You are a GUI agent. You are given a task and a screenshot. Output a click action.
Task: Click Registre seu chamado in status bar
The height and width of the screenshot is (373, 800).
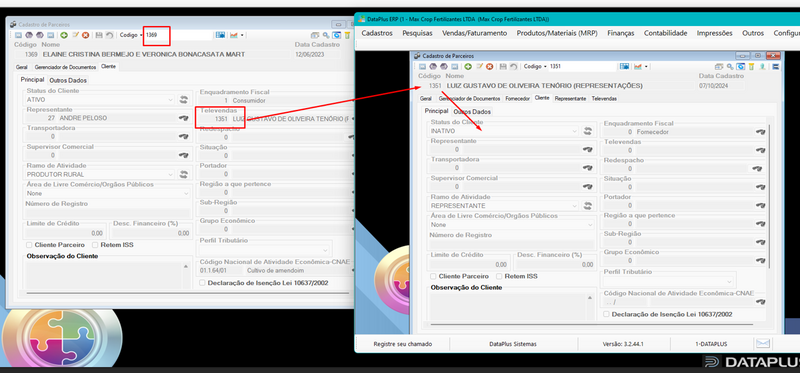(403, 344)
